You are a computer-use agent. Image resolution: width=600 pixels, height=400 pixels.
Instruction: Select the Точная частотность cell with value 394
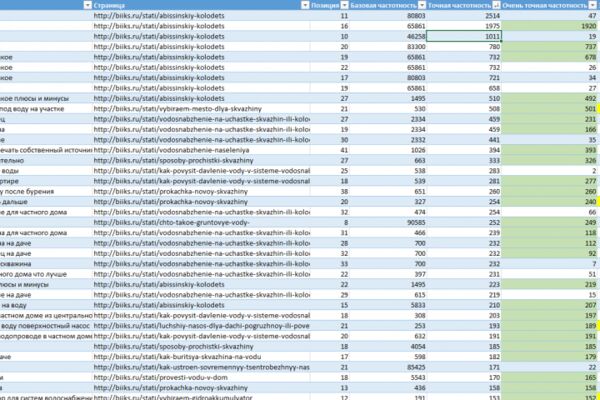[x=464, y=150]
